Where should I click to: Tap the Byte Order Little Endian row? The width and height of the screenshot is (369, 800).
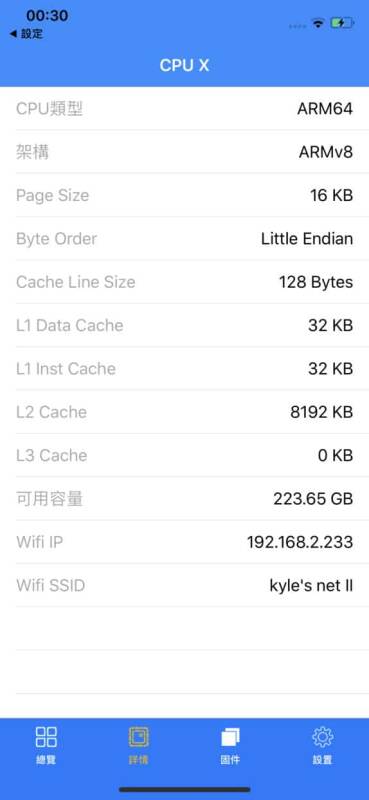point(184,238)
